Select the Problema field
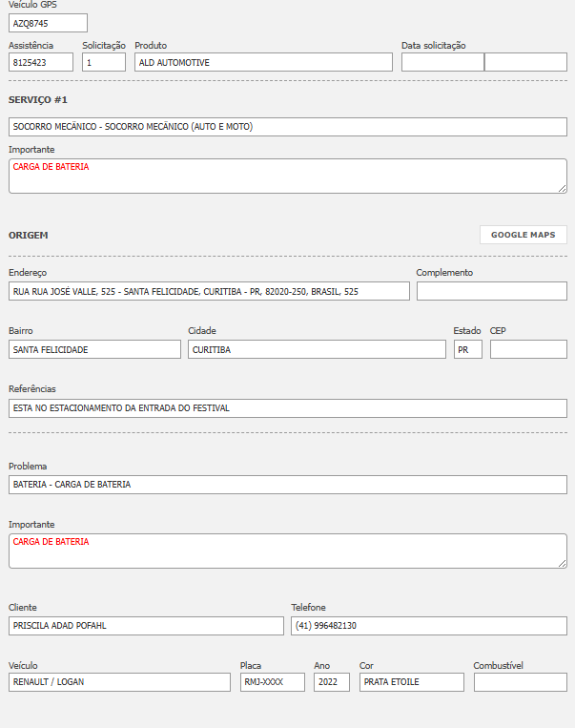Screen dimensions: 575x728 [x=287, y=485]
